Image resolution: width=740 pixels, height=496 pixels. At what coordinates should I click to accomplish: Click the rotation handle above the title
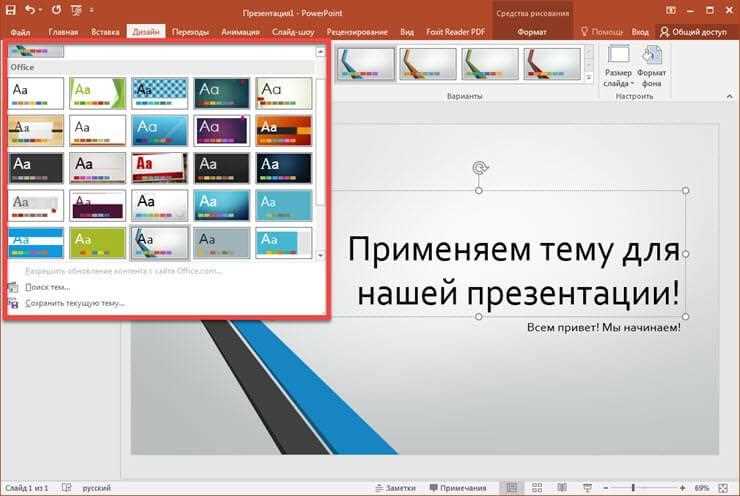(x=478, y=168)
